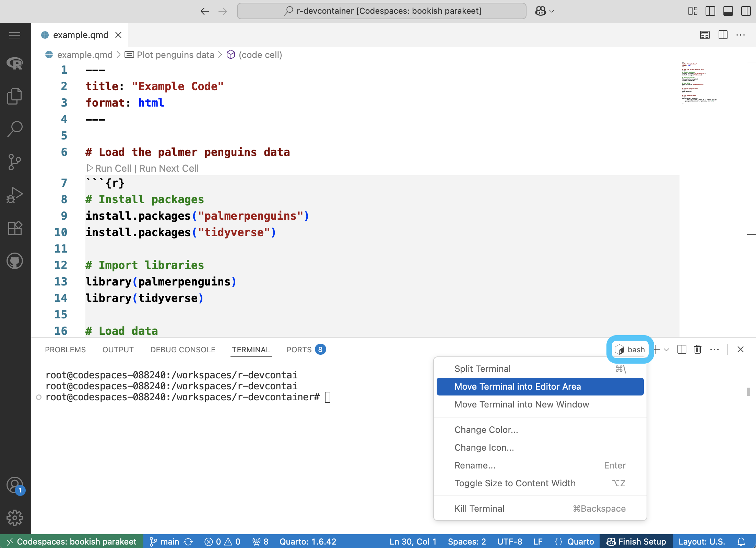Click the bash terminal label

tap(630, 350)
